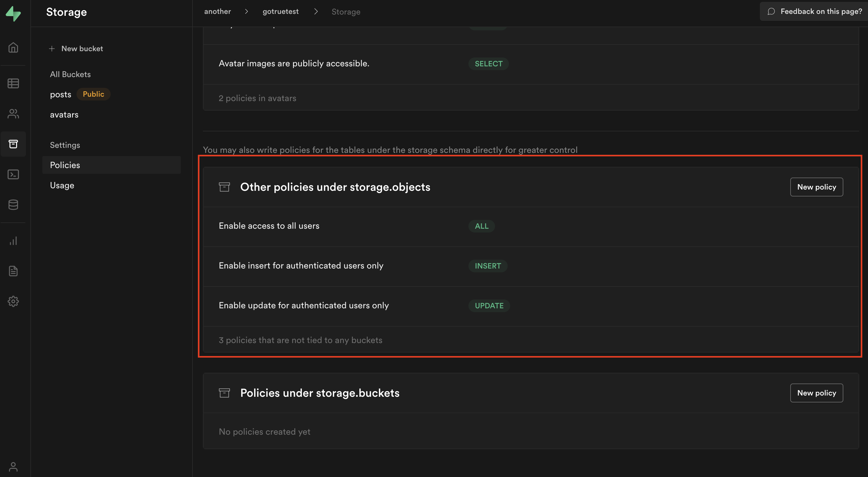
Task: Open the Reports bar chart icon
Action: pos(13,241)
